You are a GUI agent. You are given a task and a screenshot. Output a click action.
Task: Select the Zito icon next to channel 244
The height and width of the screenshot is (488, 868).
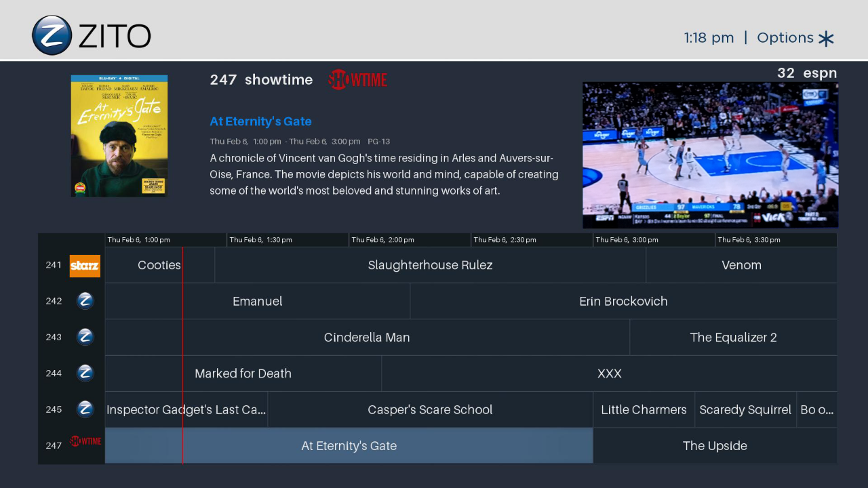tap(85, 373)
